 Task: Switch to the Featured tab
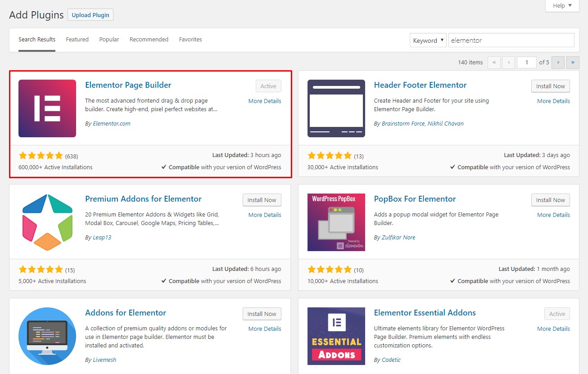(77, 39)
